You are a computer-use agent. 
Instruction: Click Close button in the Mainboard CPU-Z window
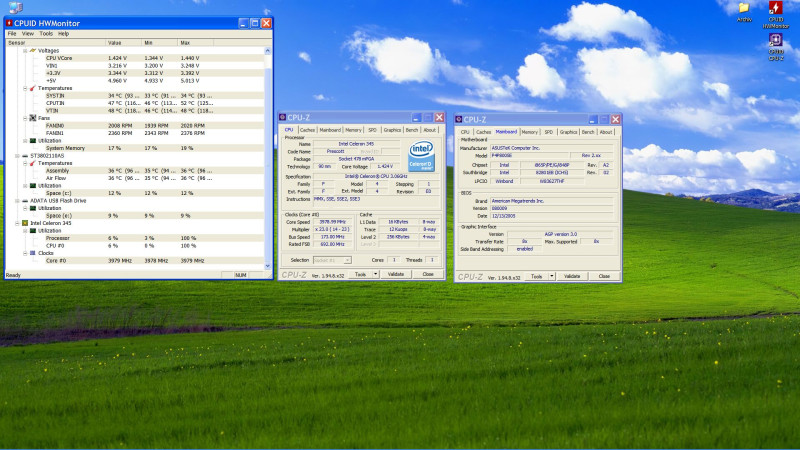tap(604, 276)
